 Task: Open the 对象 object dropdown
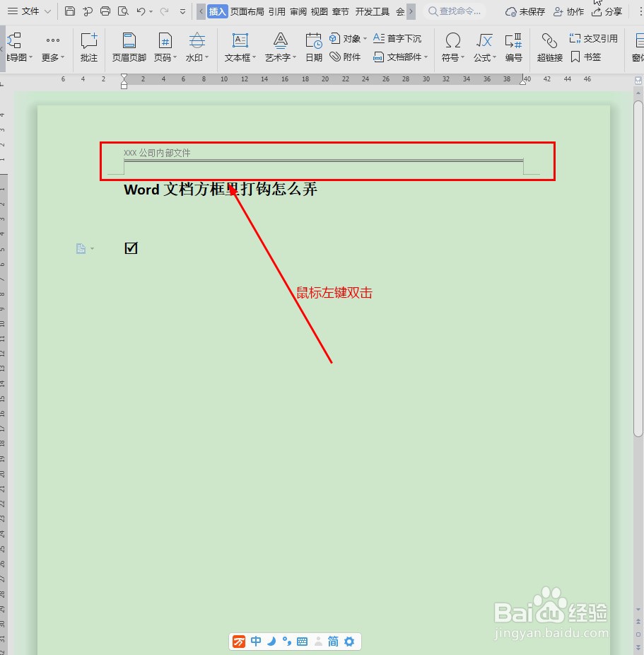point(348,39)
